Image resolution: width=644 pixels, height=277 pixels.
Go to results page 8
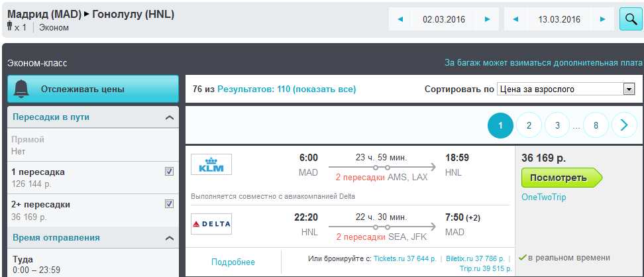pos(596,125)
